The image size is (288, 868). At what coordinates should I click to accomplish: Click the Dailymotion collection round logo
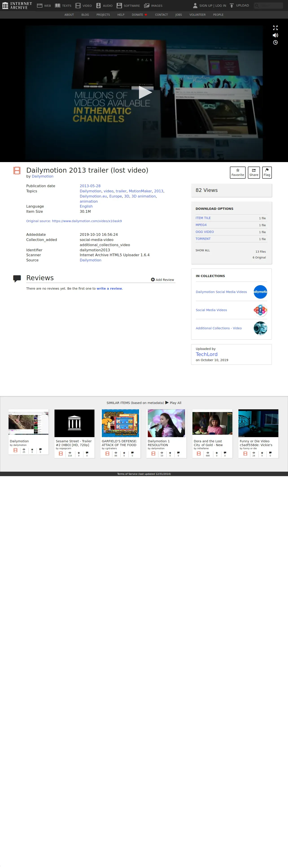(260, 292)
